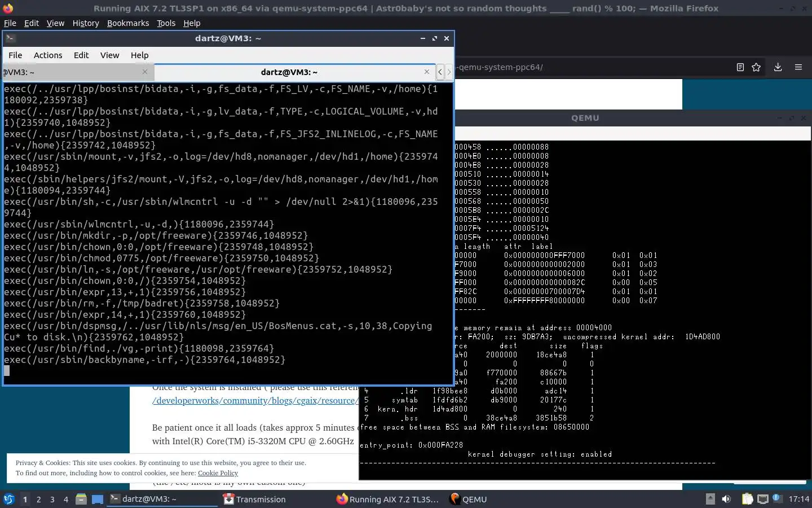Click the backbyname exec line in terminal
This screenshot has width=812, height=508.
pos(144,360)
